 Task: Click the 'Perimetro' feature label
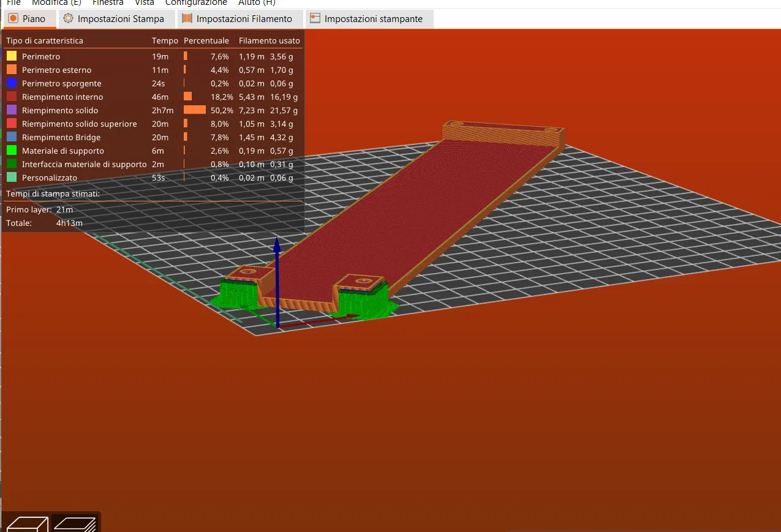pos(41,56)
